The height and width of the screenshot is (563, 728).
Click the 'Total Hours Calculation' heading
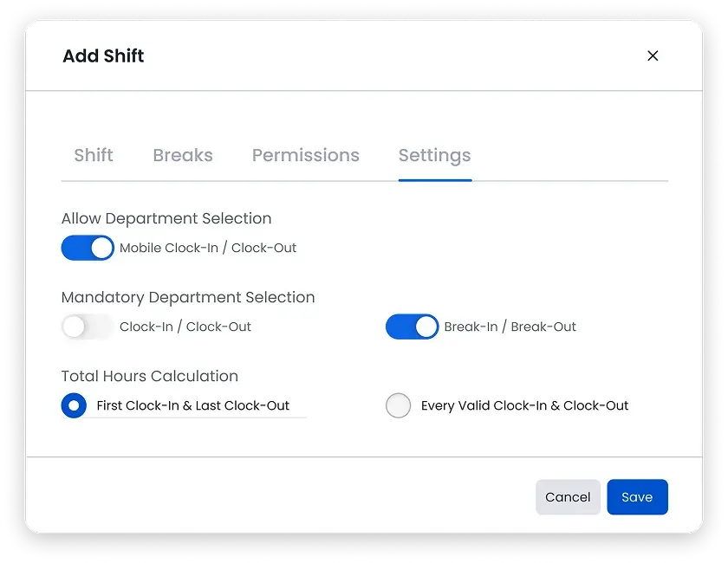(149, 376)
